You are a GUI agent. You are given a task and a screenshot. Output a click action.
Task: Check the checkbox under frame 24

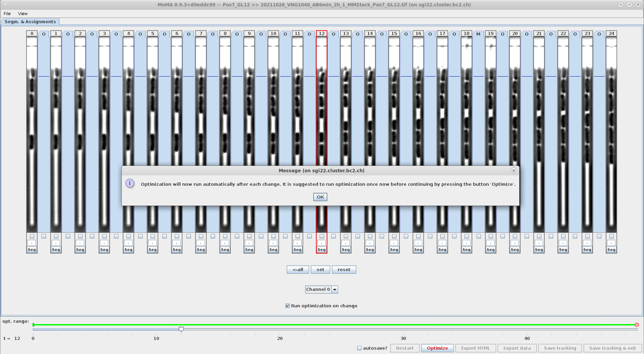[611, 236]
